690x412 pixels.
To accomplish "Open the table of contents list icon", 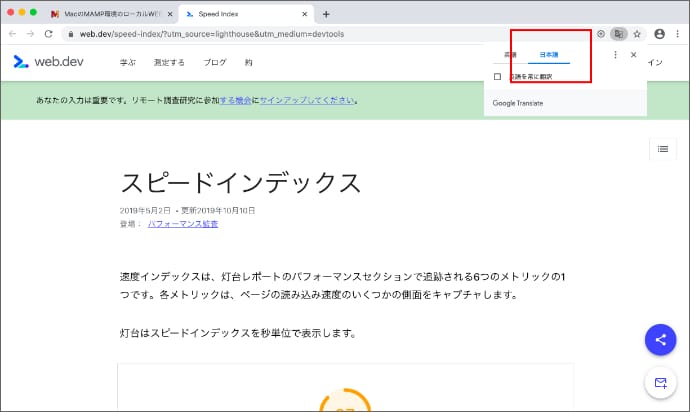I will (x=662, y=149).
